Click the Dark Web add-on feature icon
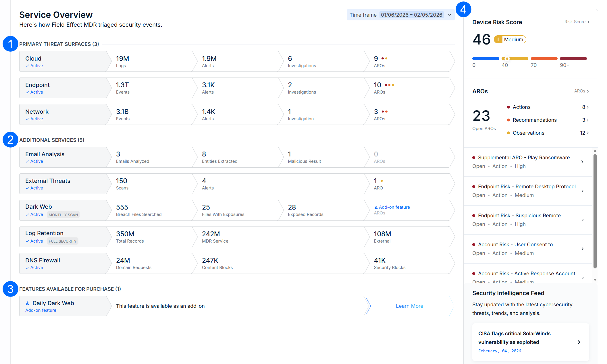This screenshot has height=364, width=607. [376, 207]
